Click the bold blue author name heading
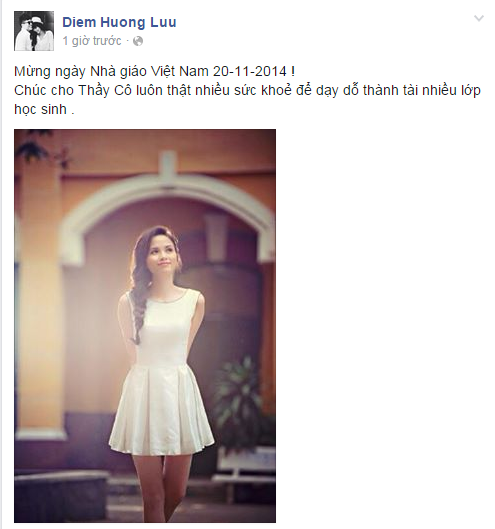This screenshot has height=529, width=495. click(x=119, y=22)
